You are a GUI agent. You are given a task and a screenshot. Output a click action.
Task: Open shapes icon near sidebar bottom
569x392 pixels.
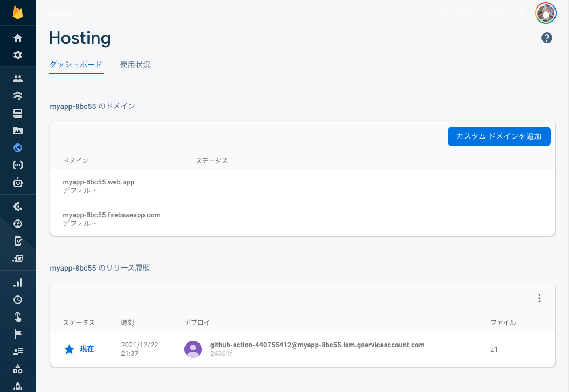pos(18,369)
